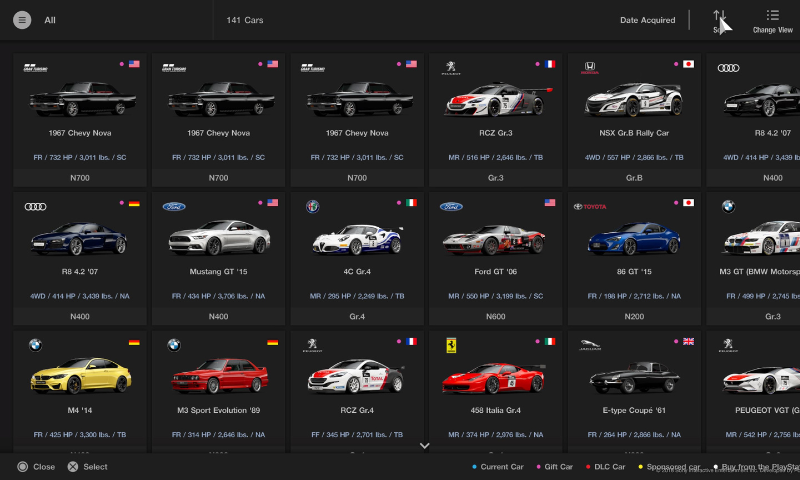Click the BMW logo on M3 Sport Evolution card
Screen dimensions: 800x480
click(174, 345)
